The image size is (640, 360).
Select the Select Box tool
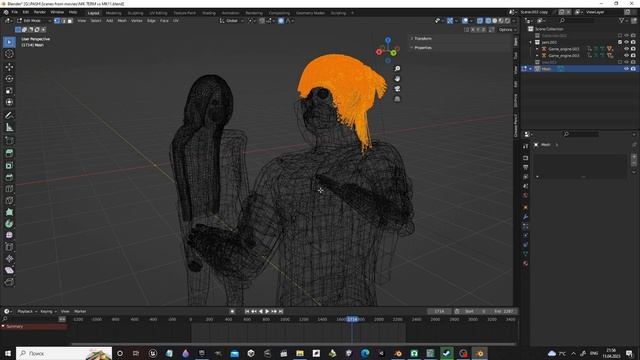click(9, 42)
